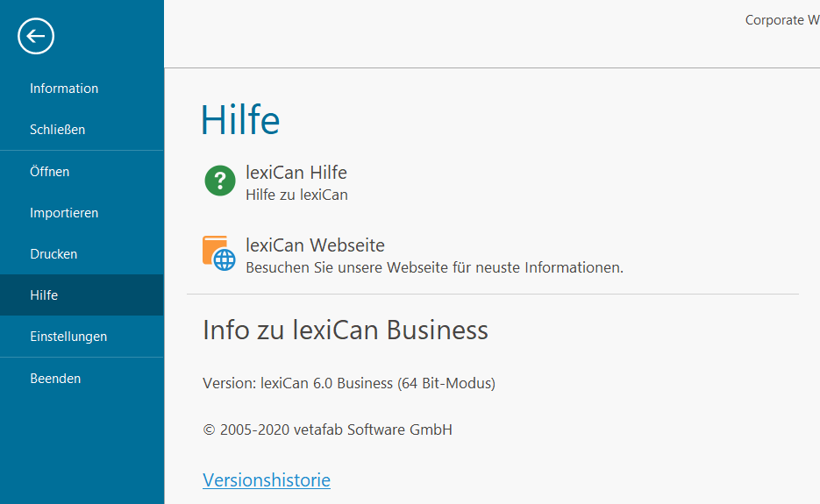The image size is (820, 504).
Task: Click the lexiCan Webseite heading
Action: [x=315, y=245]
